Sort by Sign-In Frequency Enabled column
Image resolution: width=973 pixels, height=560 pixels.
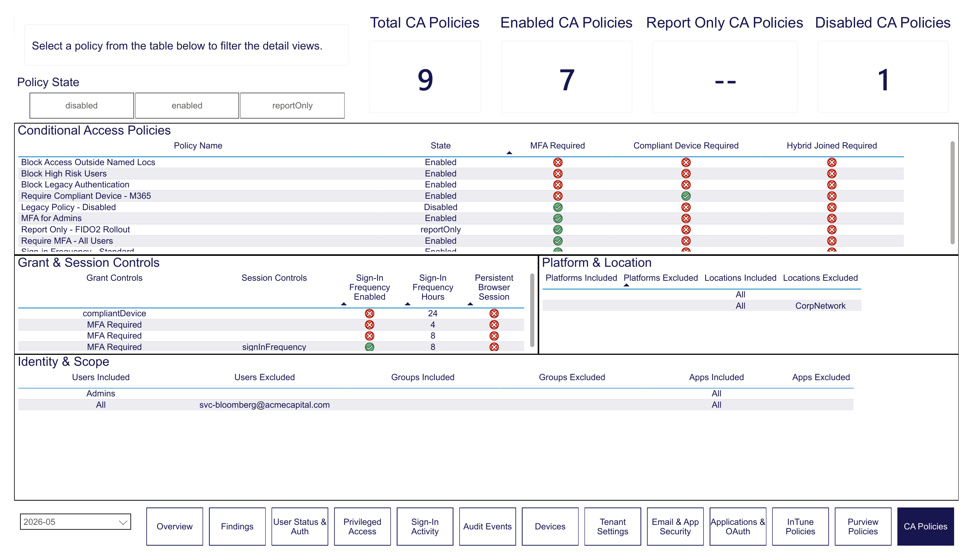click(369, 287)
